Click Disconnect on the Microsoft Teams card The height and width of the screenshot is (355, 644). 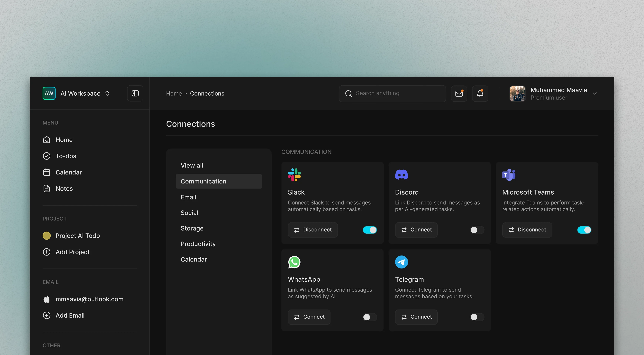(527, 230)
